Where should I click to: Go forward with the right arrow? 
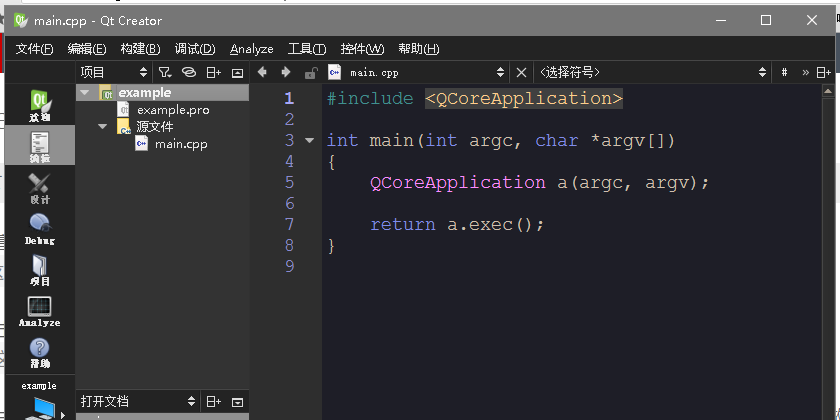[286, 72]
